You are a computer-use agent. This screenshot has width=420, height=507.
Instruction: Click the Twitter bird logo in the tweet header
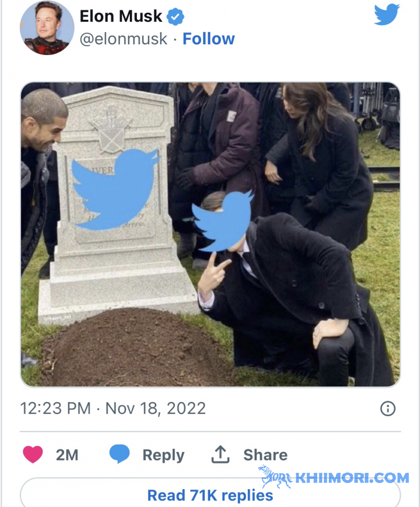point(387,15)
